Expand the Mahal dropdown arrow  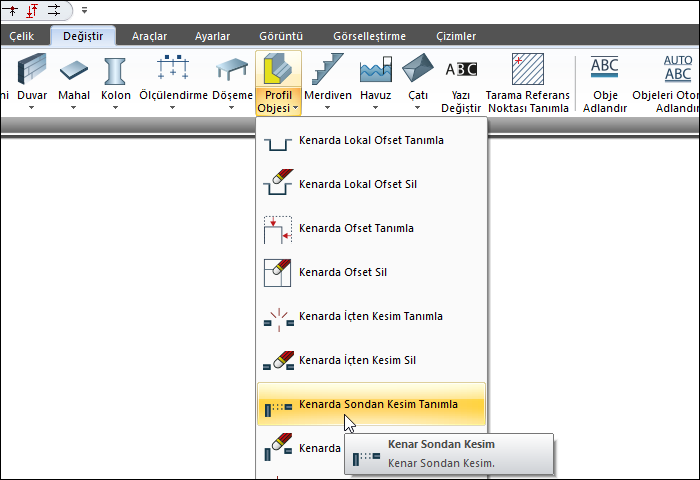tap(74, 108)
